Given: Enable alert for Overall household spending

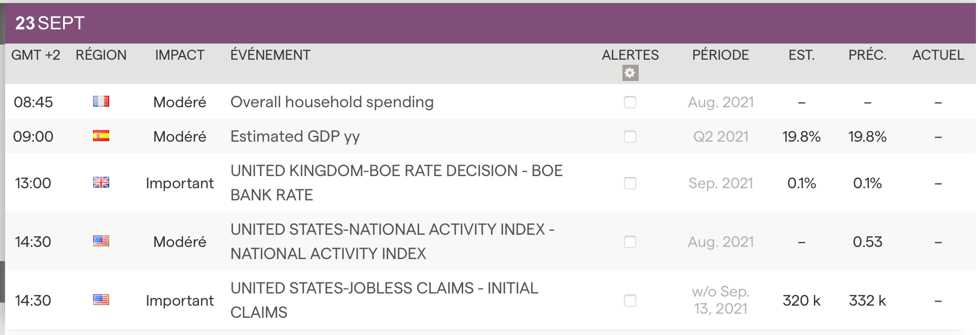Looking at the screenshot, I should (630, 102).
